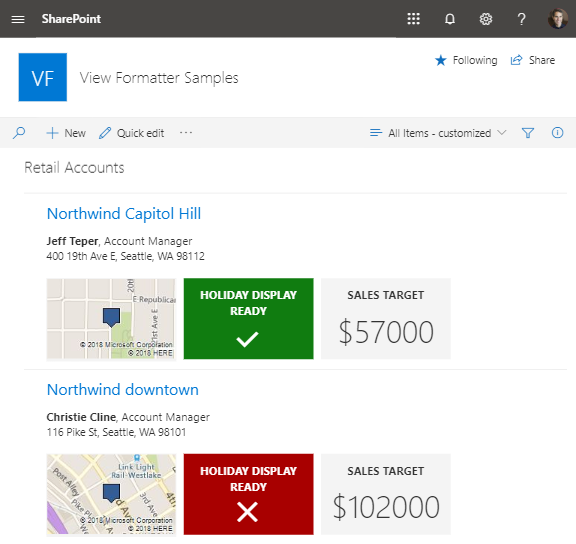Image resolution: width=576 pixels, height=544 pixels.
Task: Open the All Items - customized view selector
Action: point(438,133)
